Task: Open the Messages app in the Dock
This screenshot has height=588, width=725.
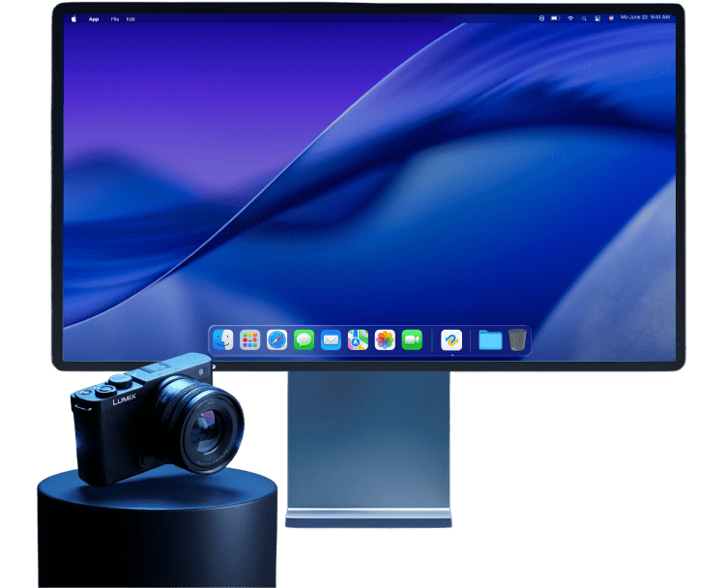Action: (x=304, y=340)
